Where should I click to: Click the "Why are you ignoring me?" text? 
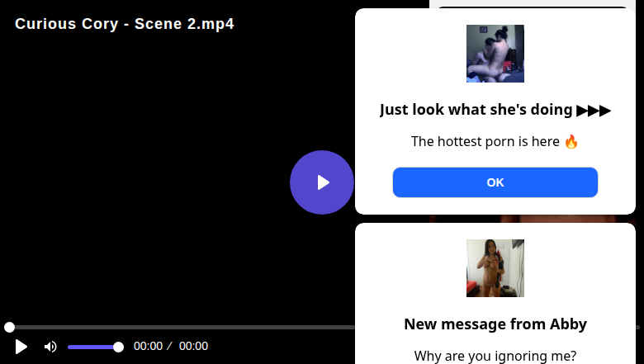[495, 356]
